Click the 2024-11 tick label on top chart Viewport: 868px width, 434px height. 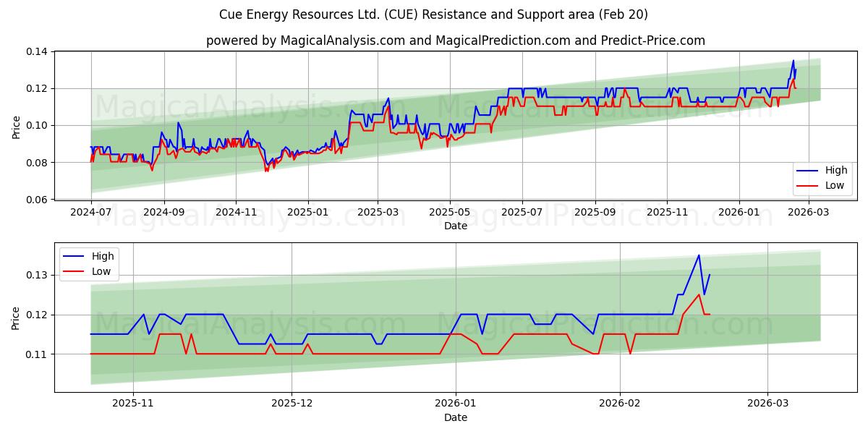click(x=237, y=213)
